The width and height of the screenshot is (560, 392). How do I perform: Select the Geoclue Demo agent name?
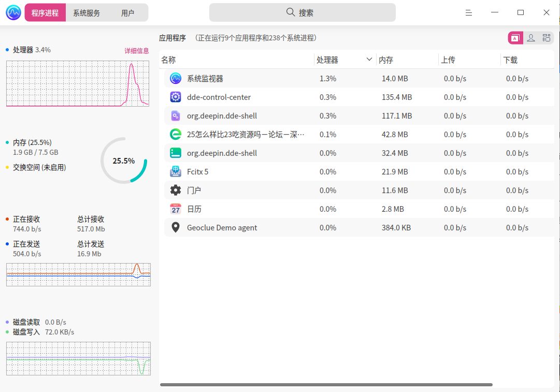click(222, 227)
